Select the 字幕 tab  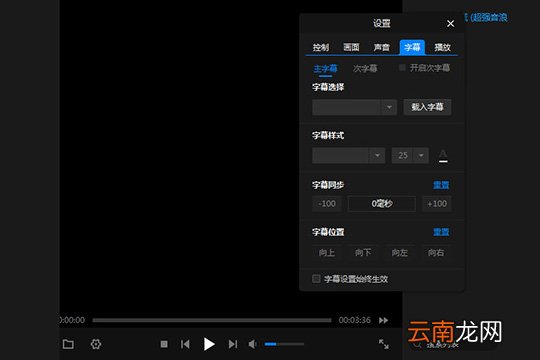tap(412, 47)
